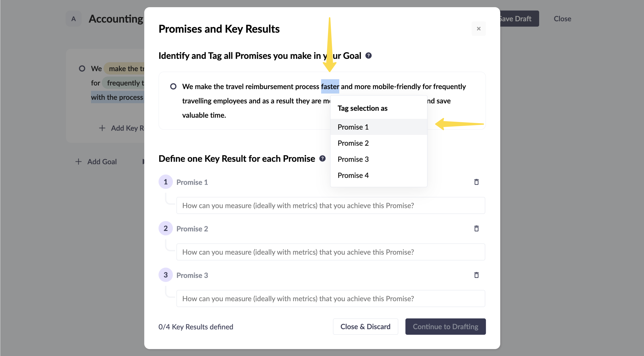This screenshot has width=644, height=356.
Task: Click Continue to Drafting button
Action: point(445,327)
